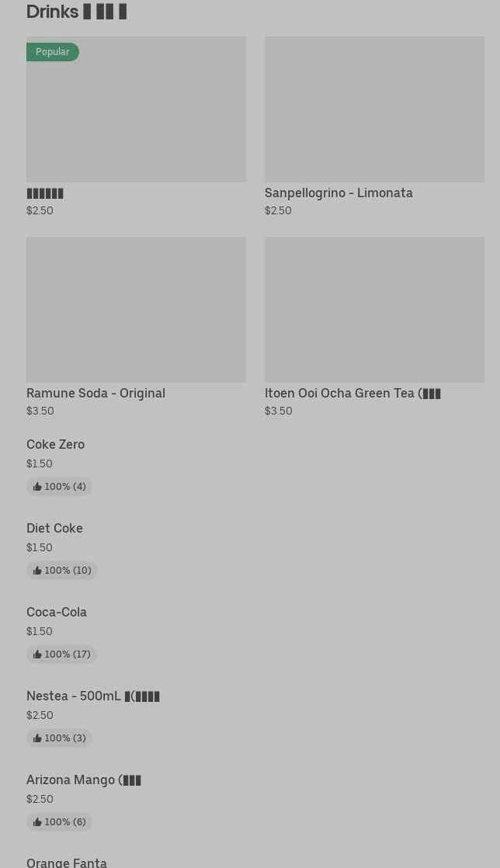Open the Ramune Soda Original image
This screenshot has width=500, height=868.
136,310
